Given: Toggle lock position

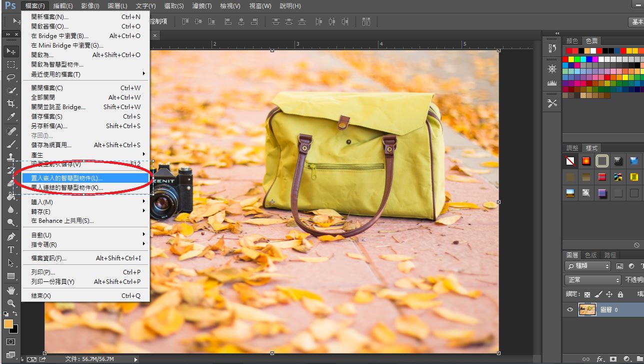Looking at the screenshot, I should click(609, 294).
